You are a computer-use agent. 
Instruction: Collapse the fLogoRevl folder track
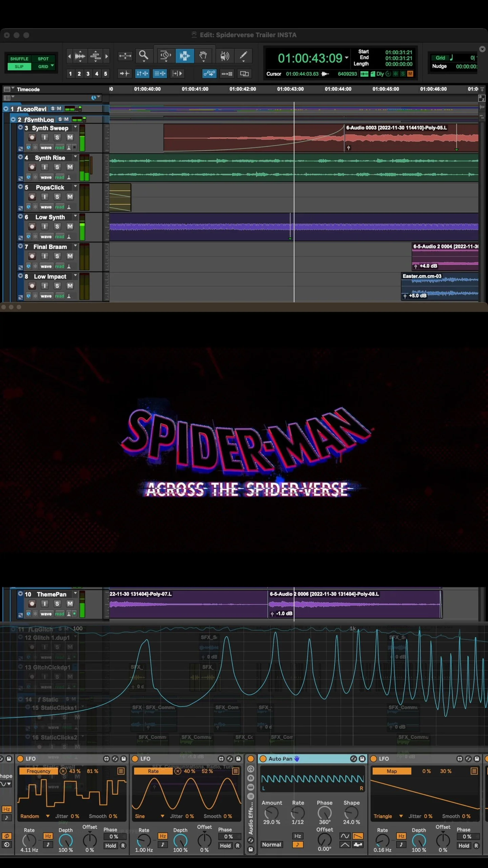pyautogui.click(x=6, y=108)
